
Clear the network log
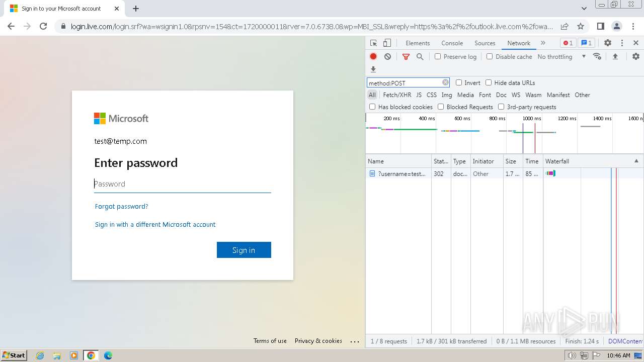pyautogui.click(x=387, y=57)
